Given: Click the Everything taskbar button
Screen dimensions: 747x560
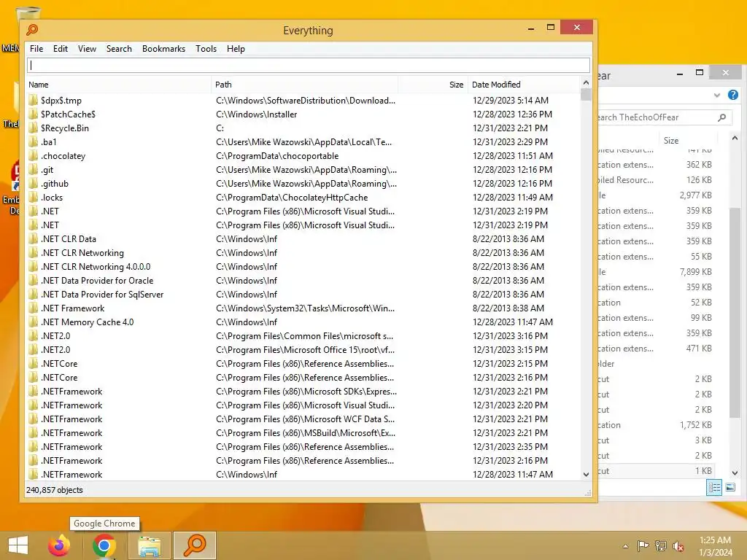Looking at the screenshot, I should (194, 545).
